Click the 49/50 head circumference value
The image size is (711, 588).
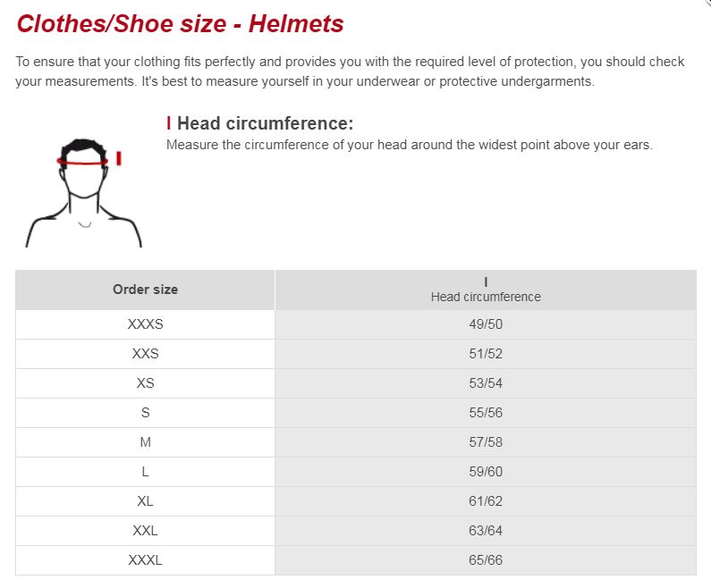486,324
